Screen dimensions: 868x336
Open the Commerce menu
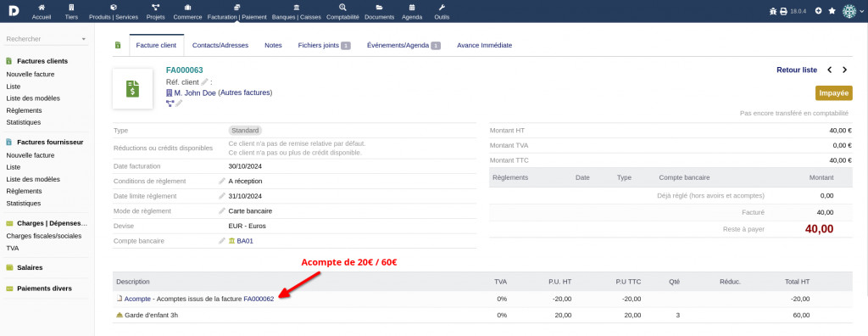click(x=187, y=12)
